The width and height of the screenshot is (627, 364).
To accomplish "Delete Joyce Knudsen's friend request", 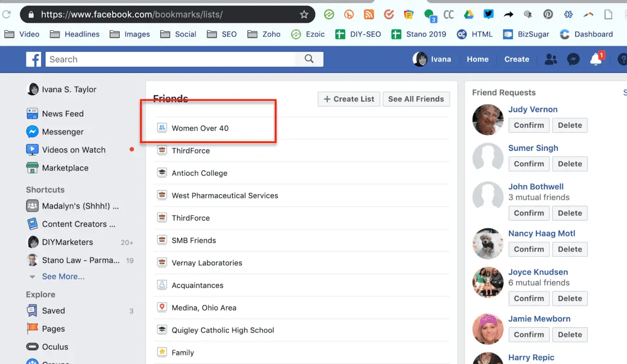I will [x=570, y=298].
